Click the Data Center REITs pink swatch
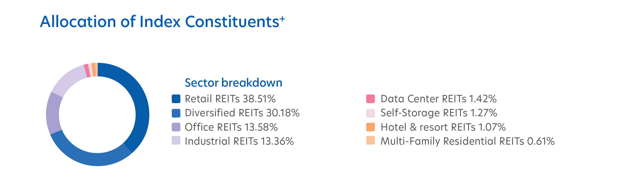Viewport: 644px width, 187px height. point(371,99)
